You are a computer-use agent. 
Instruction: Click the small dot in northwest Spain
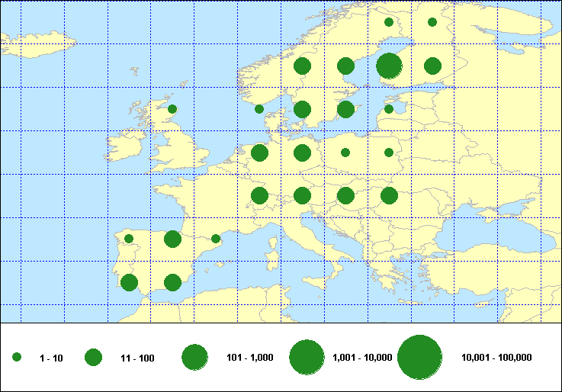129,239
